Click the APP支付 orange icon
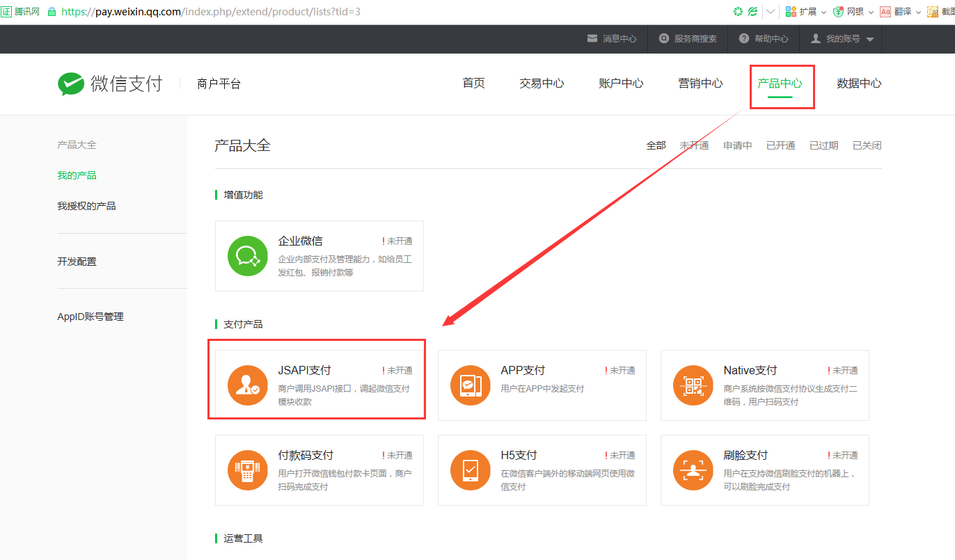This screenshot has width=955, height=560. [470, 385]
